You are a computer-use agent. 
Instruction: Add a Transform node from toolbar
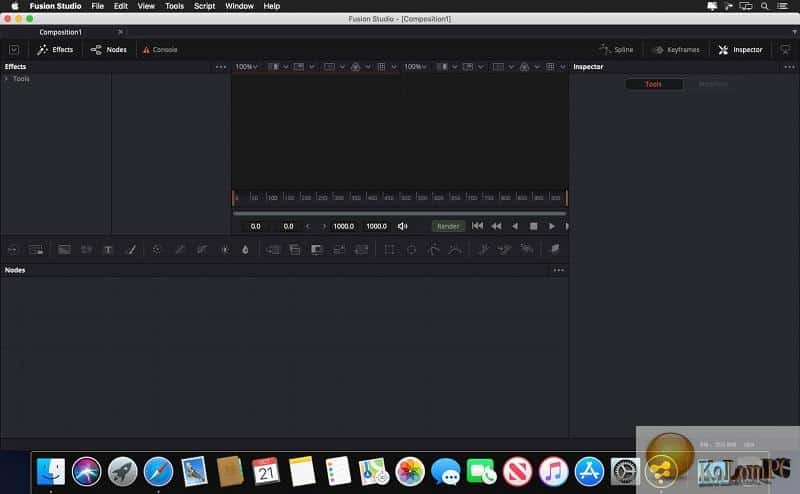click(361, 250)
